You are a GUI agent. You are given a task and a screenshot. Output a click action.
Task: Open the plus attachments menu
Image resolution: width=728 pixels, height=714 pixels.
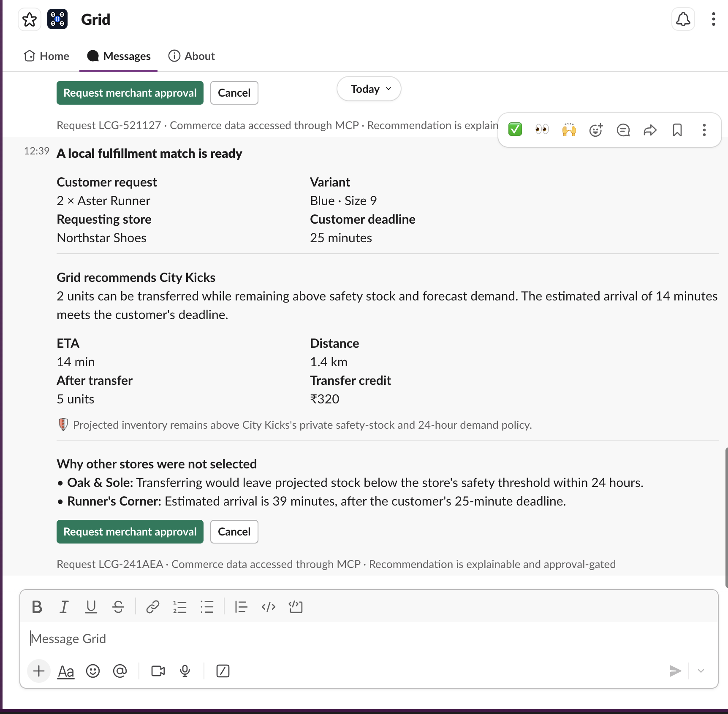coord(39,671)
